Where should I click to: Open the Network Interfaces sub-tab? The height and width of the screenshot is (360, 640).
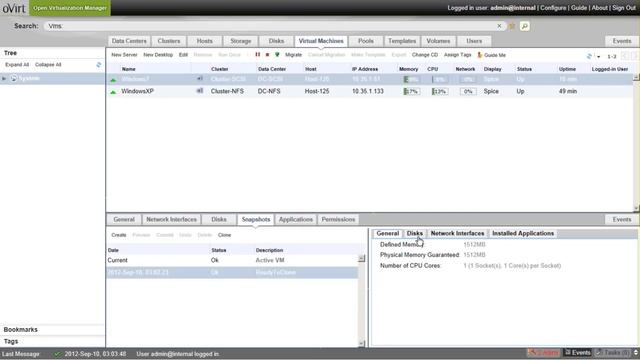[171, 220]
